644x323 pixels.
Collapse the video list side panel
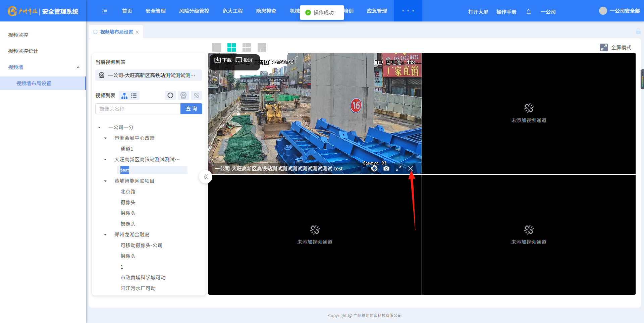(x=206, y=176)
